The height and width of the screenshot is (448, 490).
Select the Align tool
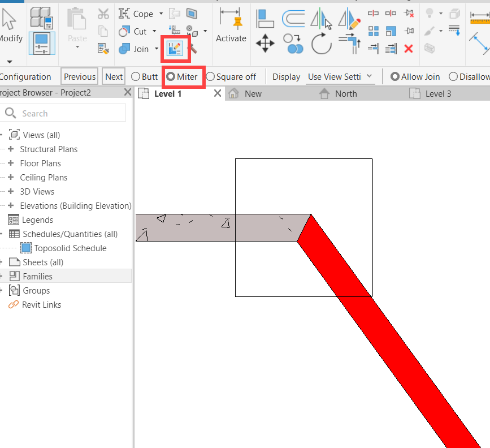click(x=264, y=18)
